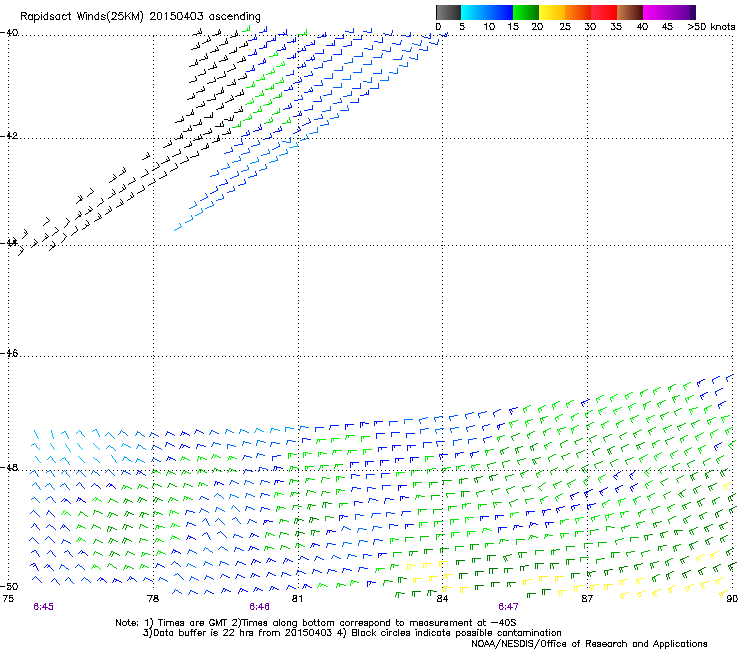This screenshot has width=740, height=650.
Task: Click the longitude axis label '84'
Action: [442, 599]
